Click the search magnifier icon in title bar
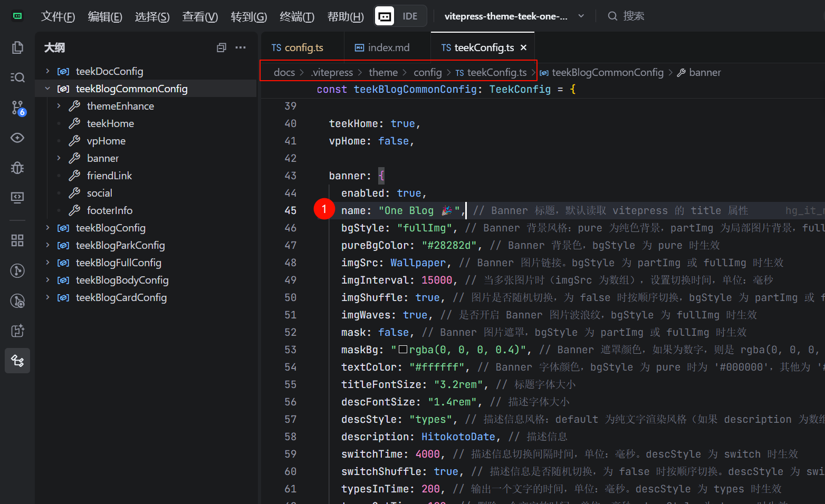Viewport: 825px width, 504px height. point(612,16)
